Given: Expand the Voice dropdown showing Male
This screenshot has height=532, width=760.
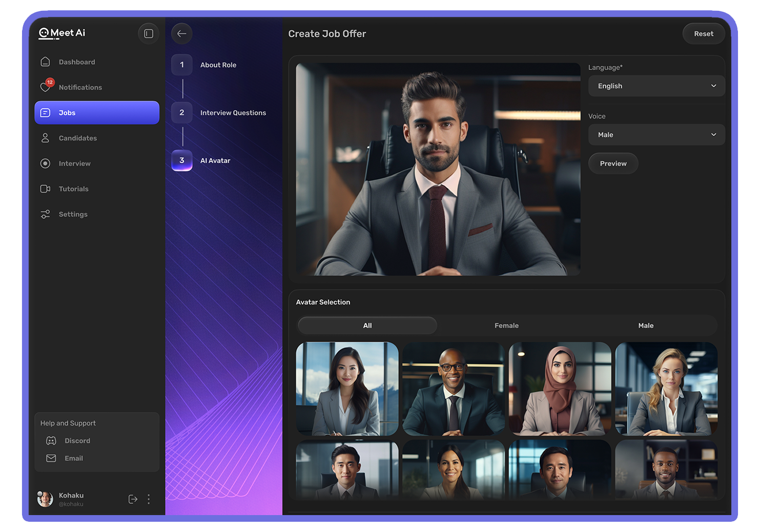Looking at the screenshot, I should click(x=656, y=135).
